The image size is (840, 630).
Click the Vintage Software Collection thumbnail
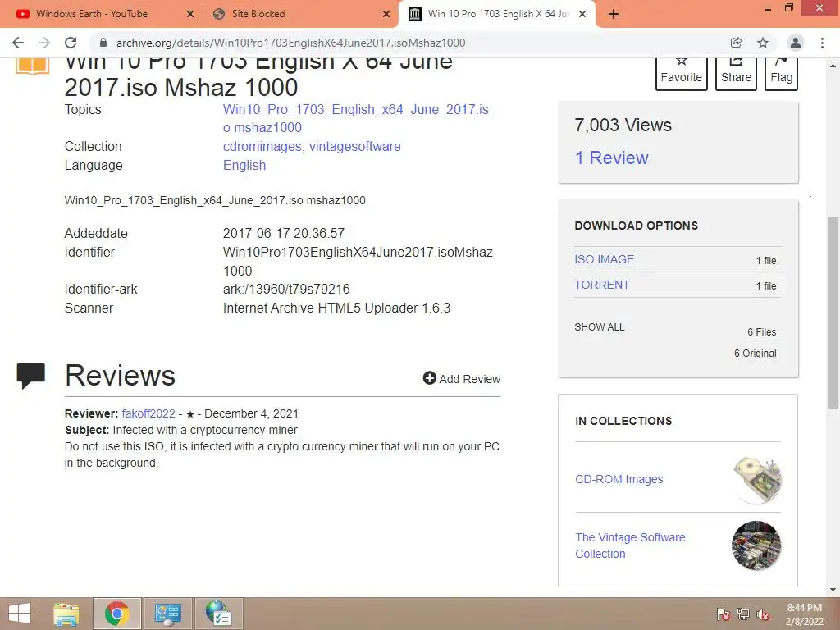(756, 546)
